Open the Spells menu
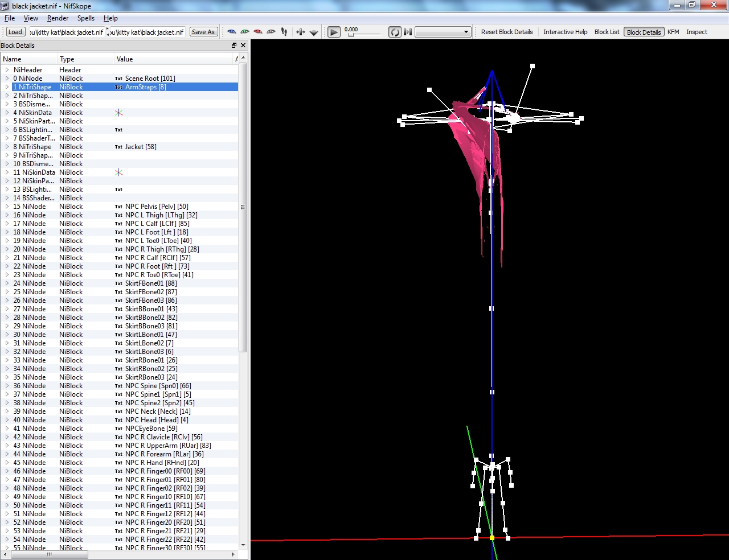 [x=86, y=18]
